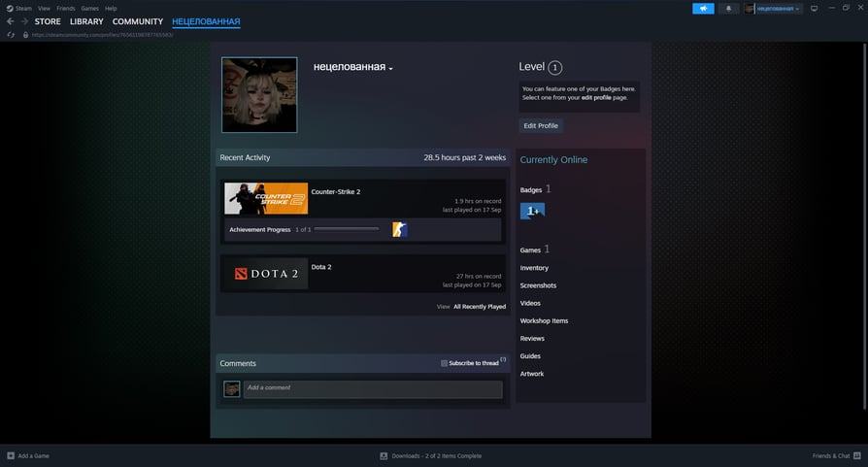Image resolution: width=868 pixels, height=467 pixels.
Task: Click the Comments heading
Action: [x=238, y=363]
